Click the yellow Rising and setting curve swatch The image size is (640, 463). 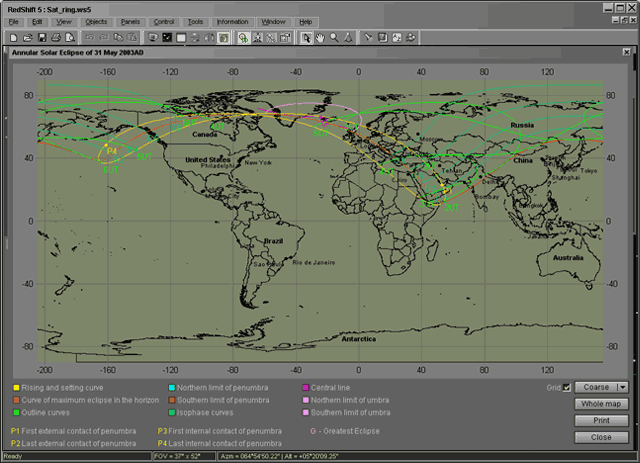15,387
